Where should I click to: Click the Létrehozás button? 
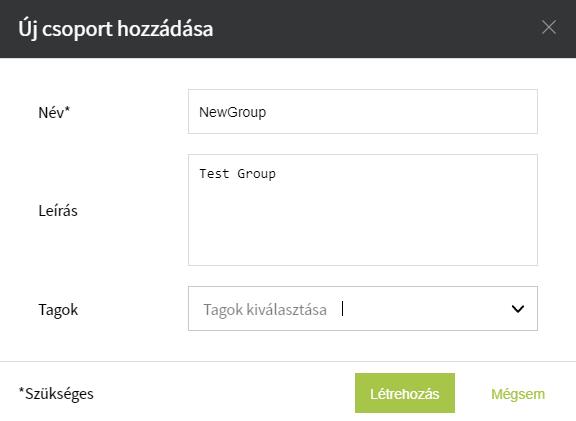pos(405,393)
